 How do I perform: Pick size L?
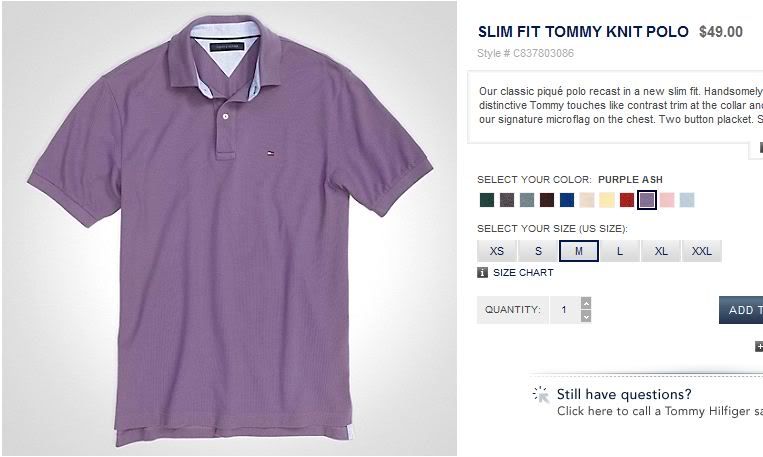pos(620,251)
